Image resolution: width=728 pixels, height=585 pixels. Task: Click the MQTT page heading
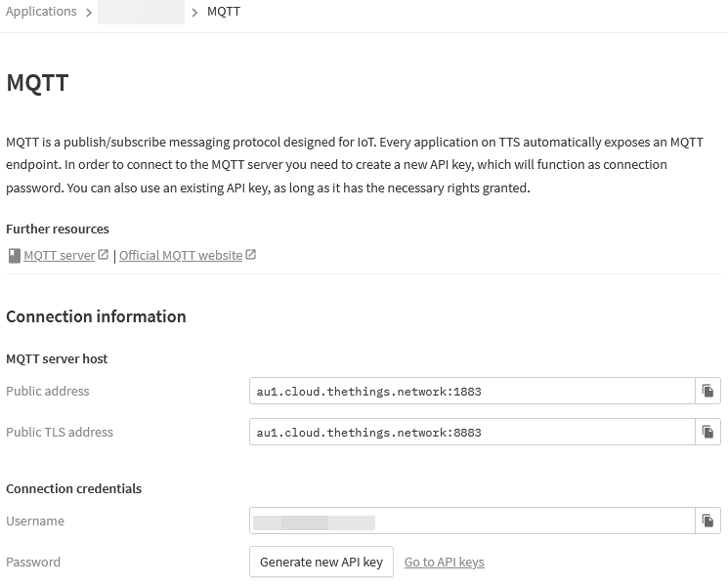pyautogui.click(x=37, y=83)
